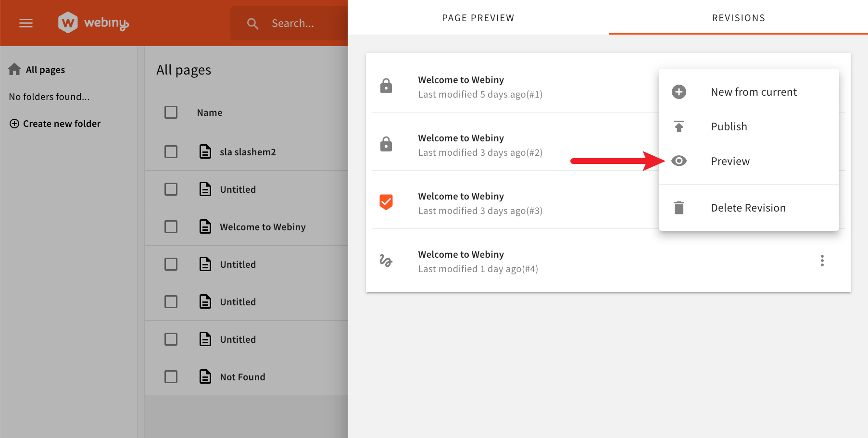
Task: Choose Delete Revision from the menu
Action: (748, 208)
